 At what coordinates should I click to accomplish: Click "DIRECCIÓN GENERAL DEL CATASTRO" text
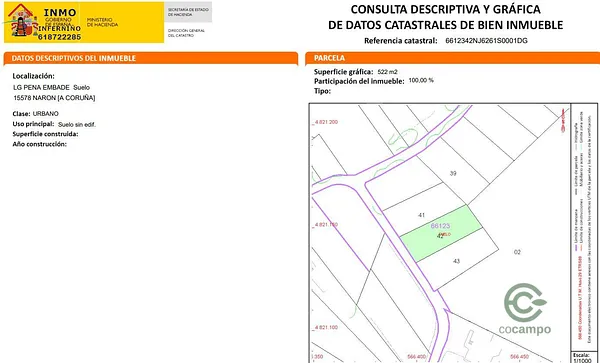[x=186, y=33]
